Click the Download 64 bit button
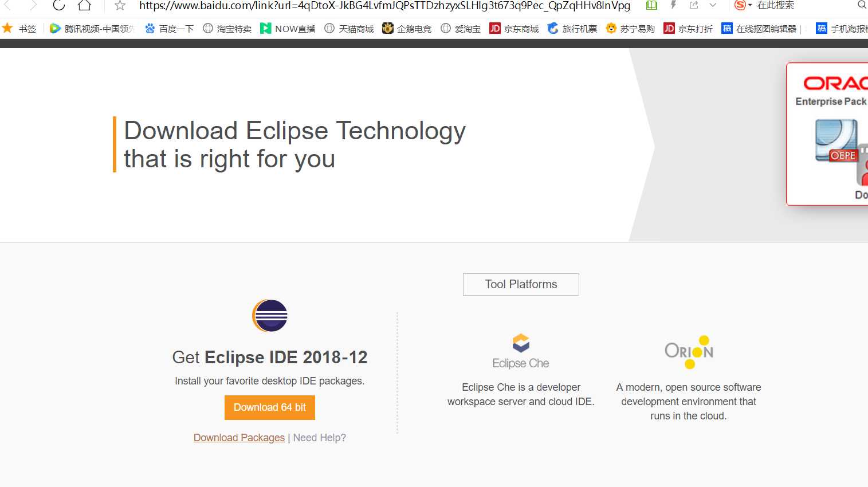This screenshot has height=487, width=868. pyautogui.click(x=270, y=407)
